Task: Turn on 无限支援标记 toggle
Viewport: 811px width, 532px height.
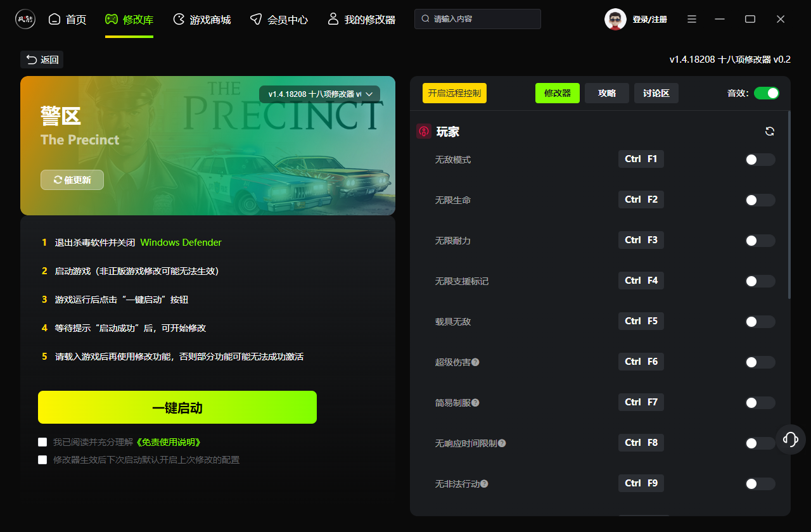Action: [x=760, y=281]
